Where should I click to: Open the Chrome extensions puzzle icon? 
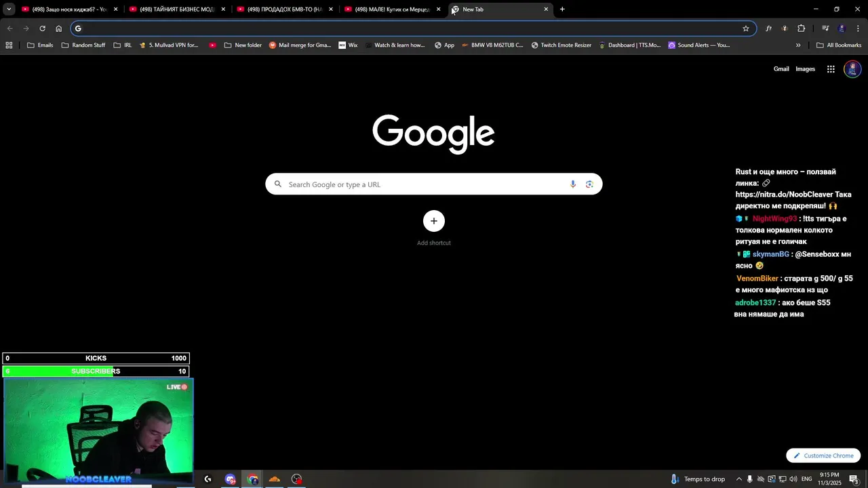801,28
